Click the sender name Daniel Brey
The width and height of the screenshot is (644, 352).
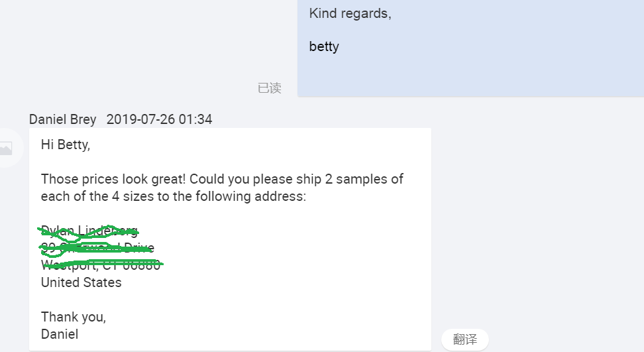[x=62, y=119]
